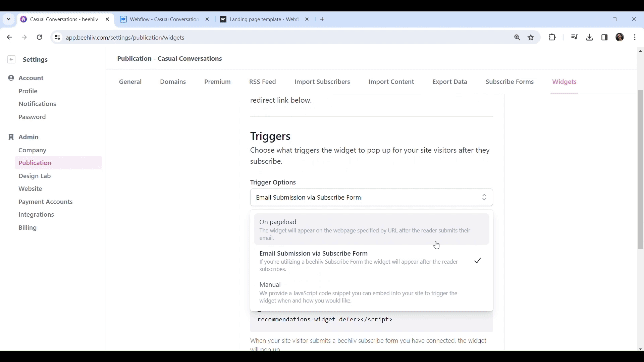Open Design Lab in sidebar
The width and height of the screenshot is (644, 362).
[34, 176]
